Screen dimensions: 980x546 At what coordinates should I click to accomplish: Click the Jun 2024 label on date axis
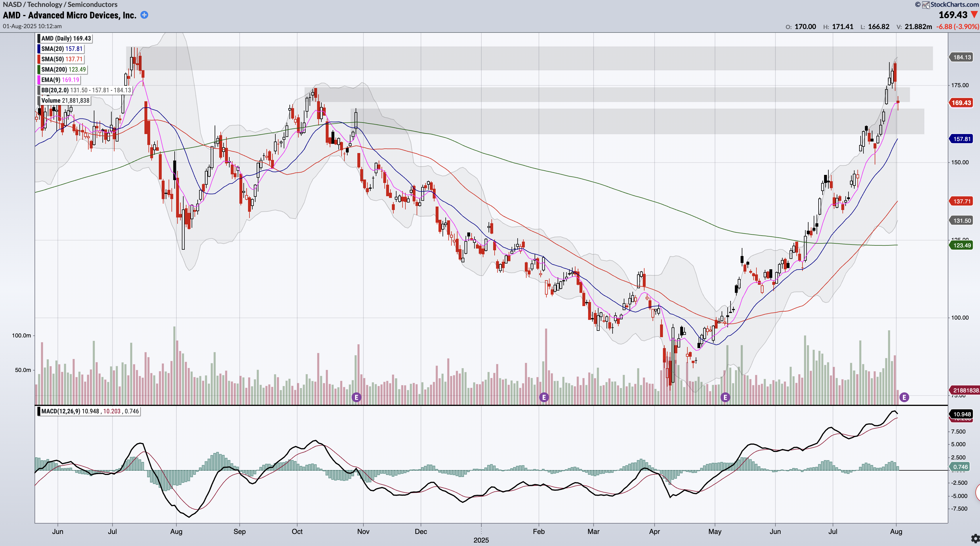pos(58,532)
